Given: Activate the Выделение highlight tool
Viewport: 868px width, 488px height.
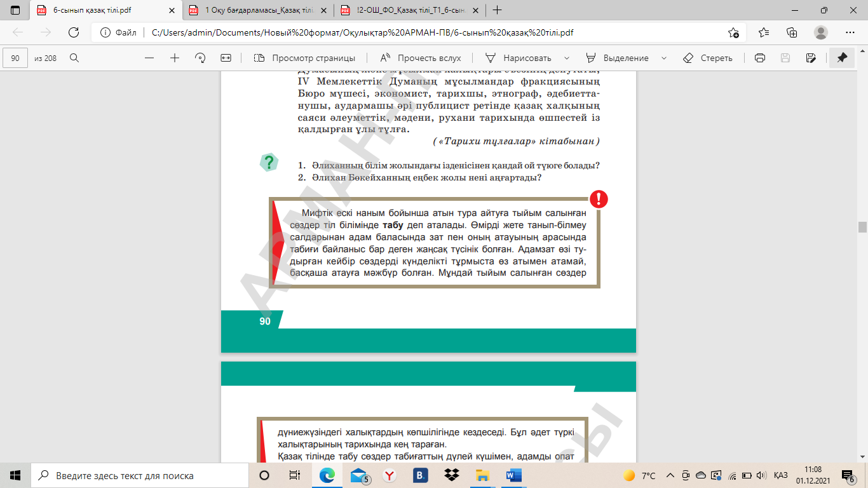Looking at the screenshot, I should click(x=618, y=58).
